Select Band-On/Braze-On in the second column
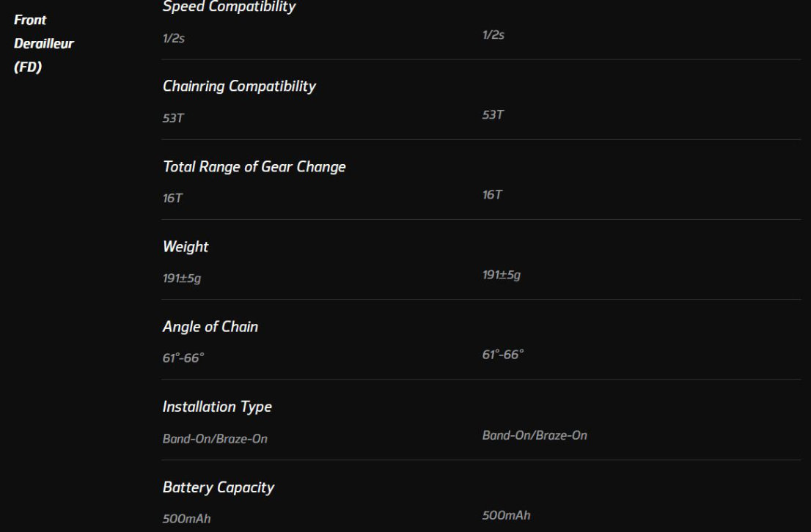Screen dimensions: 811x532 point(535,435)
